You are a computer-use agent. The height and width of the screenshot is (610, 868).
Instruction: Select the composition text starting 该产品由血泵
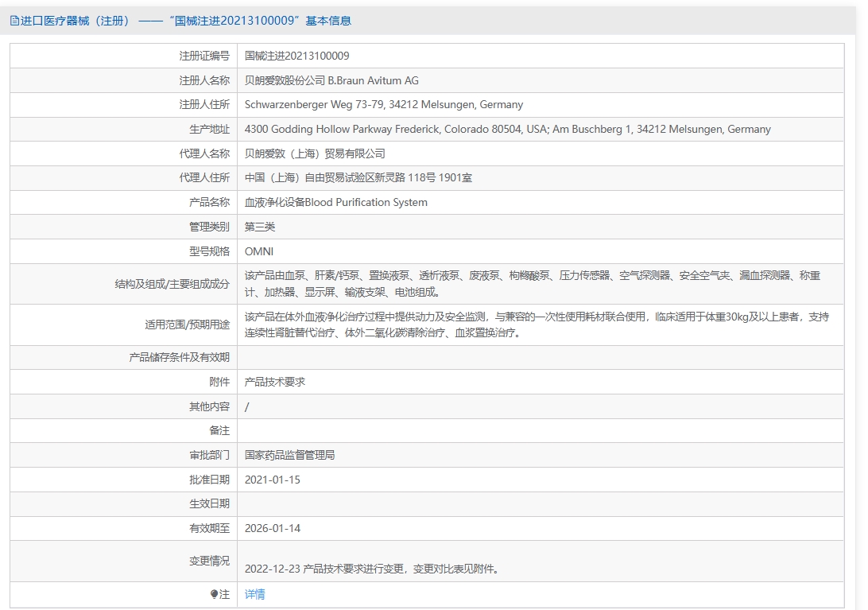pos(533,284)
